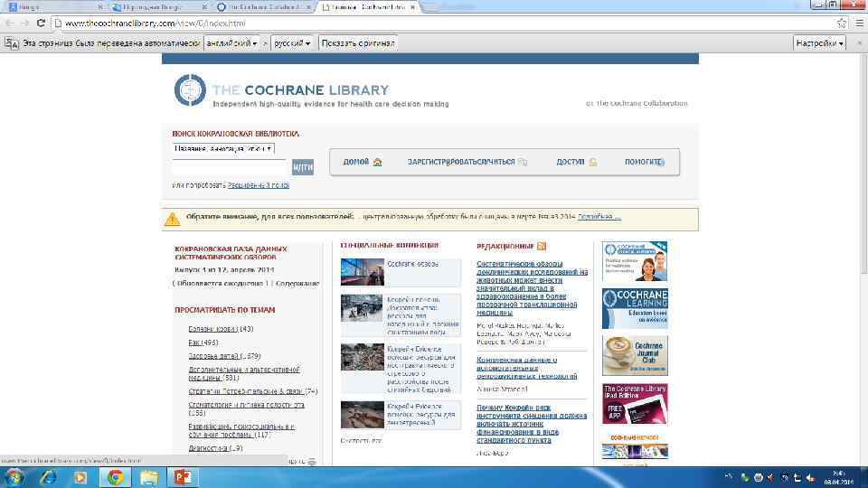
Task: Click the volume icon in the system tray
Action: pos(810,477)
